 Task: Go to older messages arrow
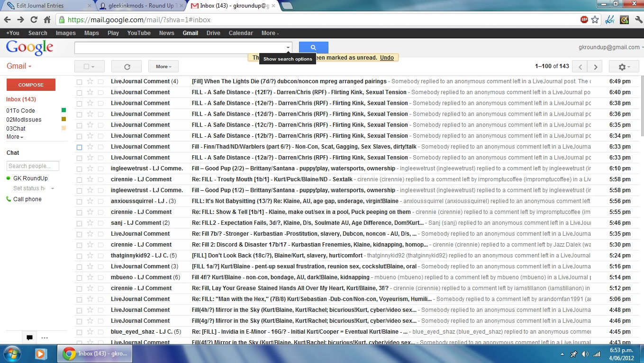(x=595, y=67)
